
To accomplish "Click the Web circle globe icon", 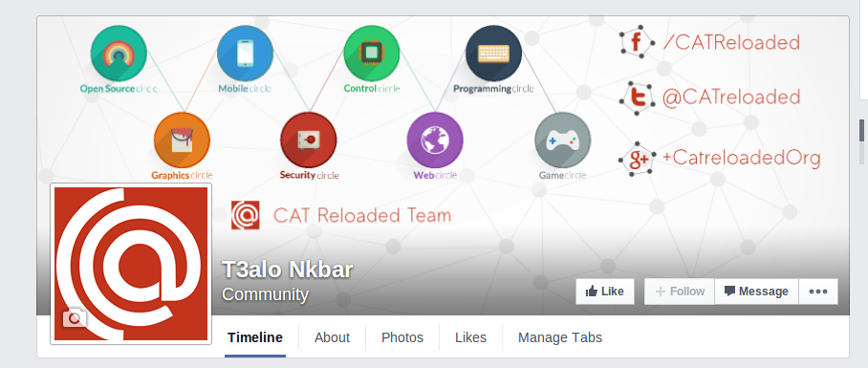I will (x=435, y=140).
